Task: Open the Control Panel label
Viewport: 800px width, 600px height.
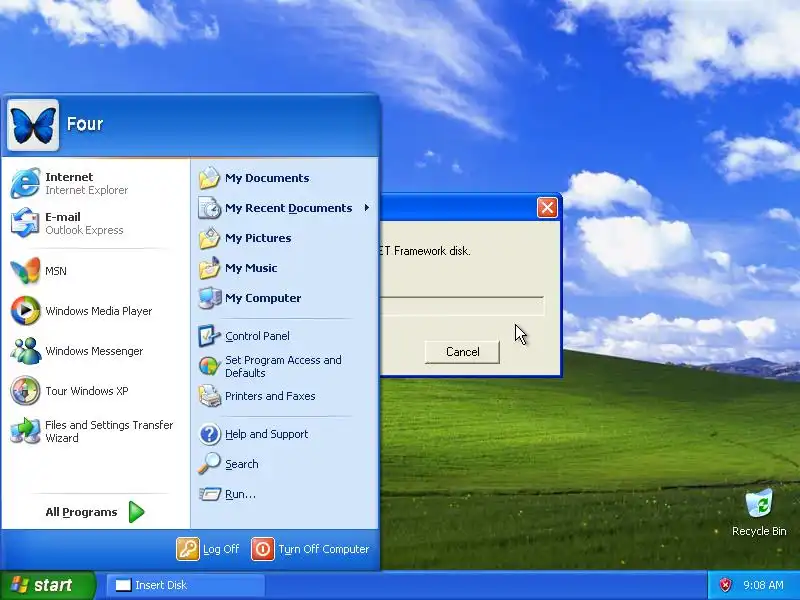Action: [x=257, y=336]
